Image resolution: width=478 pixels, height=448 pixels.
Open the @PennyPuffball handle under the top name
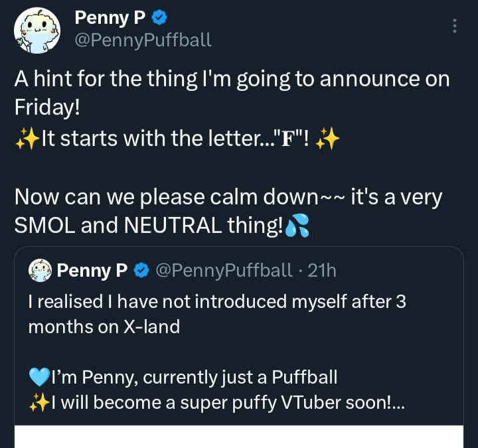click(x=143, y=40)
